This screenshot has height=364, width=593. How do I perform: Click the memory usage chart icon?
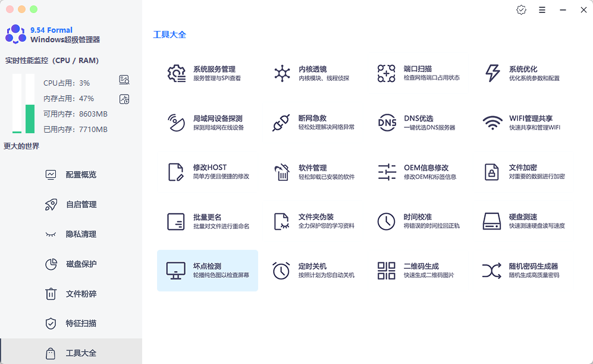click(124, 99)
